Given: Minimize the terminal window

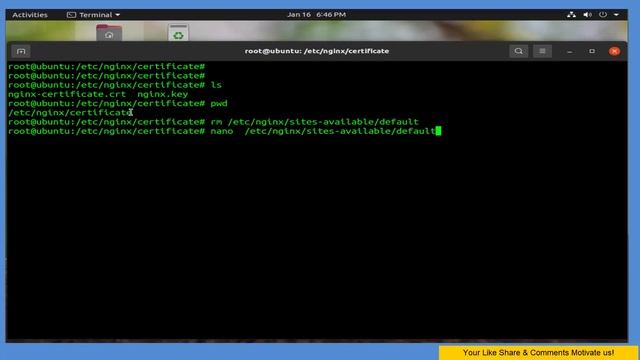Looking at the screenshot, I should (x=569, y=51).
